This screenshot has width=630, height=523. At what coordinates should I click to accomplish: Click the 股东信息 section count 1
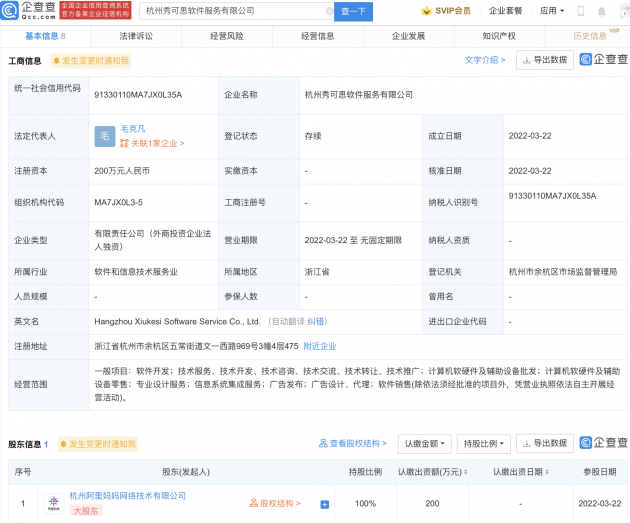[x=46, y=444]
